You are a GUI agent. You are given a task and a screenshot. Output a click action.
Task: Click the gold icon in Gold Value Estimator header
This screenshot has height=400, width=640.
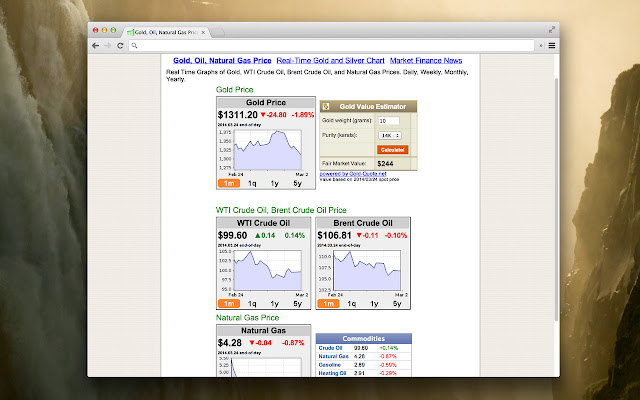pos(326,107)
